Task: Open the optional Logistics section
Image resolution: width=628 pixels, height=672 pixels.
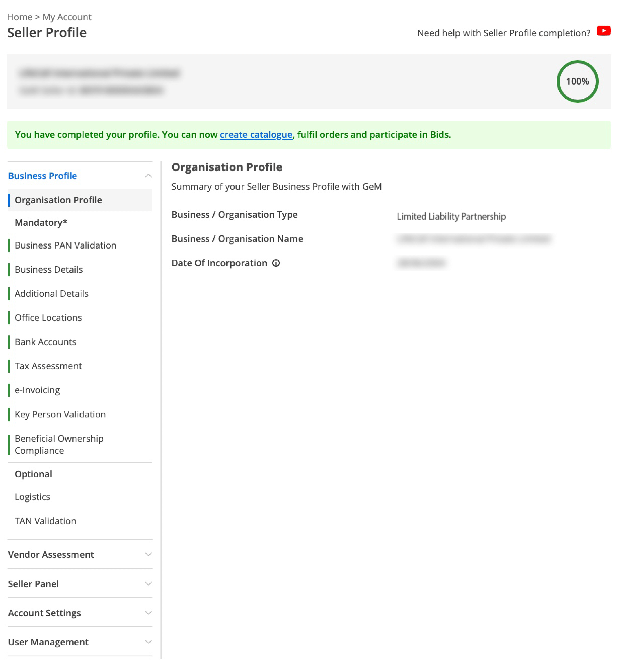Action: [x=32, y=497]
